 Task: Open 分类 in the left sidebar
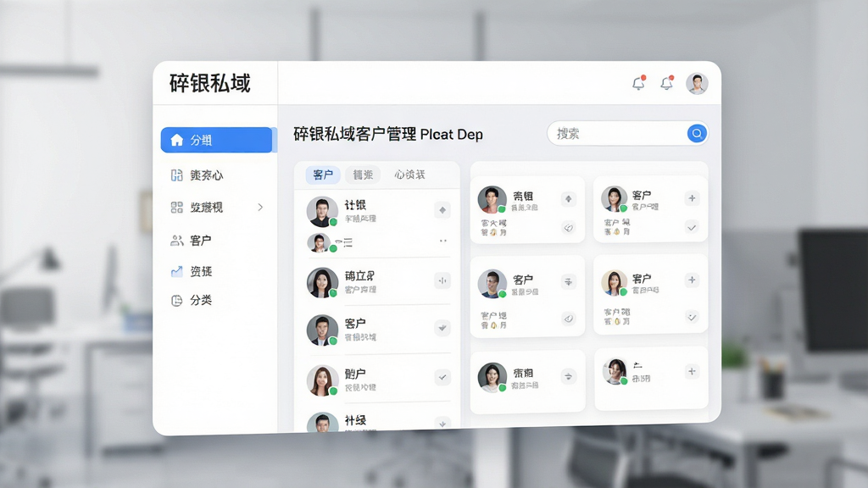coord(192,301)
